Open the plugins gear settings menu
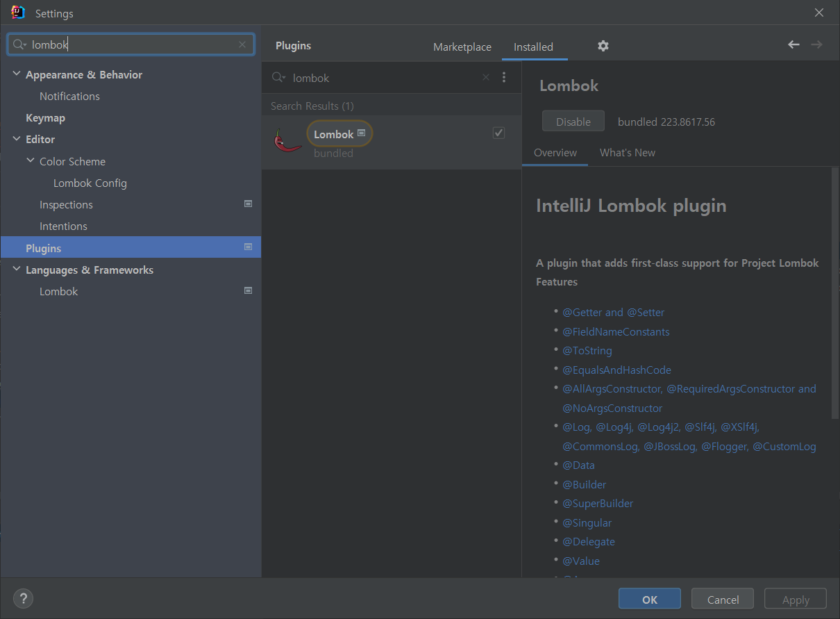The height and width of the screenshot is (619, 840). [603, 46]
